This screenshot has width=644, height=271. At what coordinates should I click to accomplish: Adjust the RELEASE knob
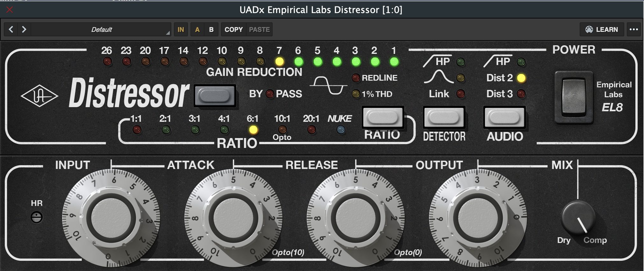click(x=356, y=218)
